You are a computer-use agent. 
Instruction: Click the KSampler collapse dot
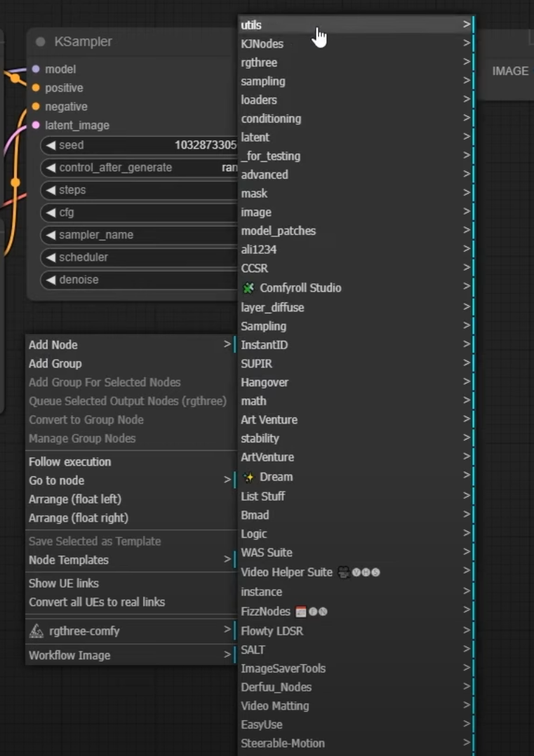41,42
